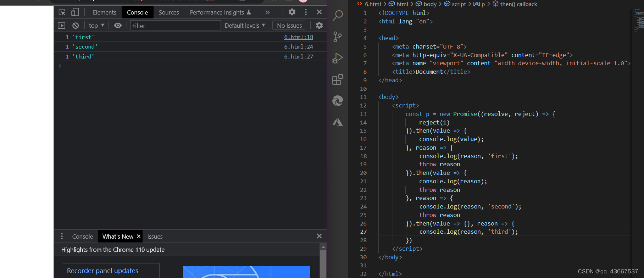Close the DevTools panel
The width and height of the screenshot is (644, 278).
[x=319, y=12]
